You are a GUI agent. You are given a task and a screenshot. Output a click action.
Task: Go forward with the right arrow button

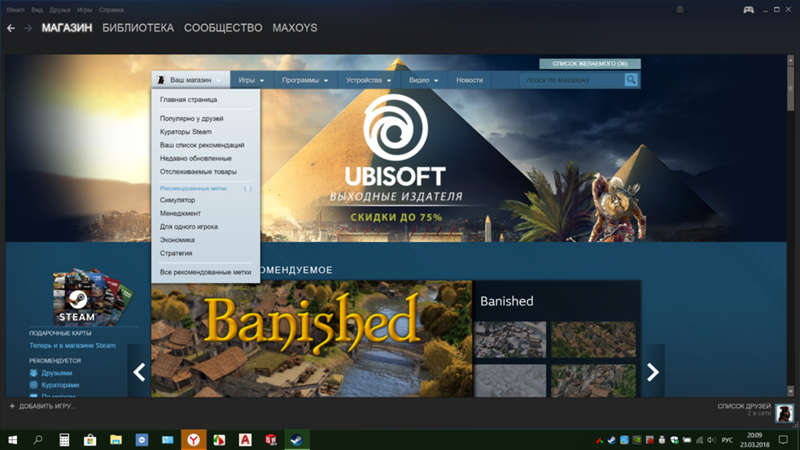pyautogui.click(x=28, y=28)
